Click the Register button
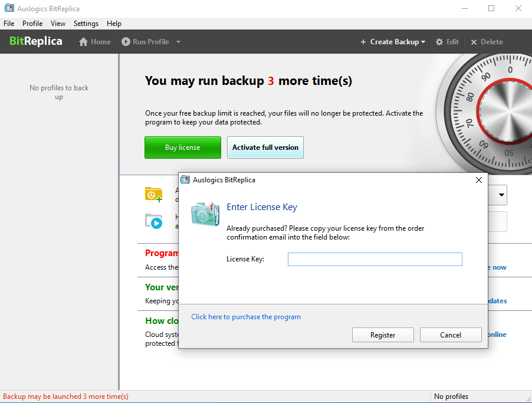Image resolution: width=532 pixels, height=403 pixels. 383,335
